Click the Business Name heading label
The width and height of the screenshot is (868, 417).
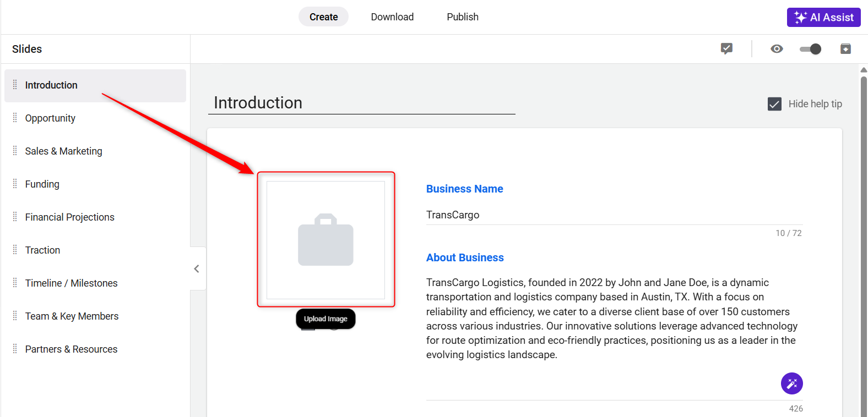pyautogui.click(x=465, y=189)
